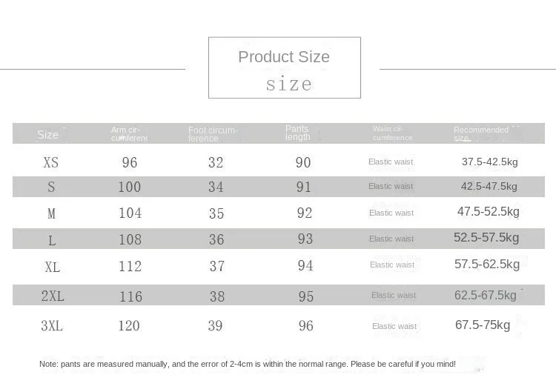Click the 120 arm circumference value
The image size is (556, 392).
tap(129, 326)
